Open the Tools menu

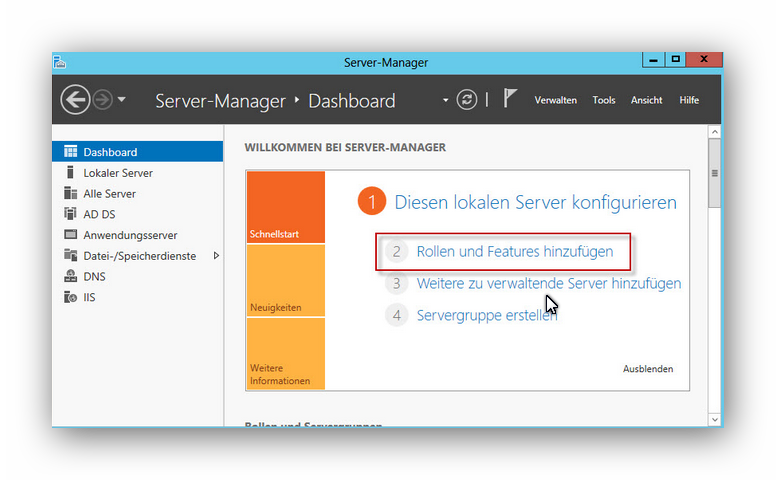pos(603,100)
